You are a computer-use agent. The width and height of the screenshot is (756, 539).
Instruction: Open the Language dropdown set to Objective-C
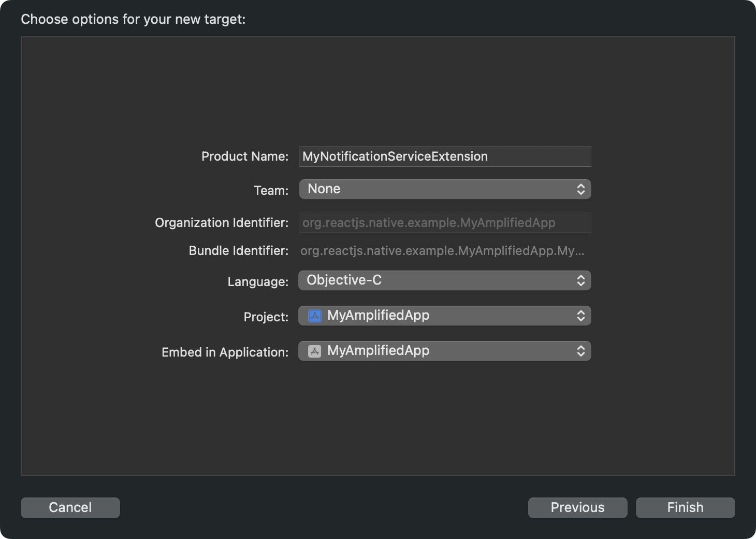pyautogui.click(x=445, y=280)
